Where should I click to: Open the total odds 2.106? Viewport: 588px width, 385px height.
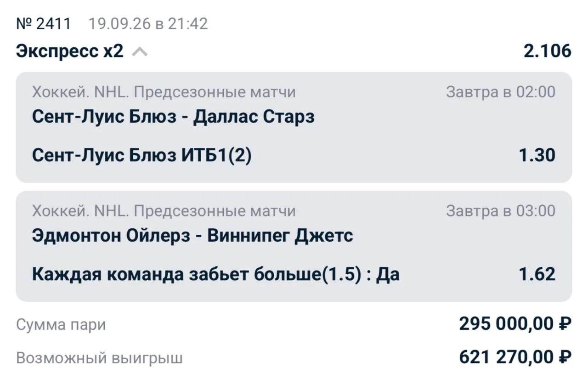tap(548, 51)
